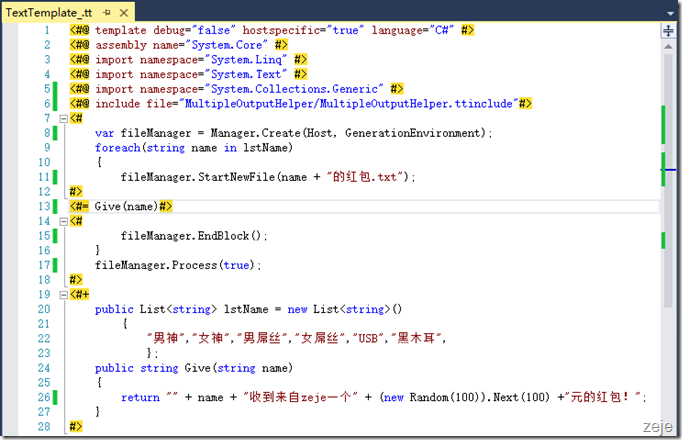Click the string "USB" on line 22

coord(368,338)
